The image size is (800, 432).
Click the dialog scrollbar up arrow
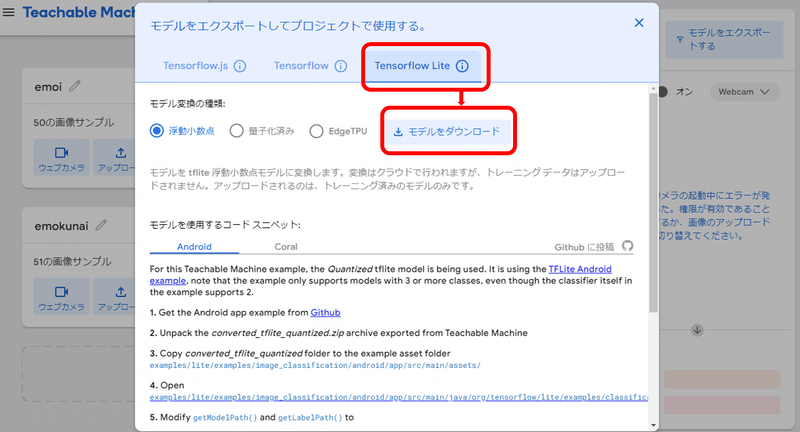653,89
